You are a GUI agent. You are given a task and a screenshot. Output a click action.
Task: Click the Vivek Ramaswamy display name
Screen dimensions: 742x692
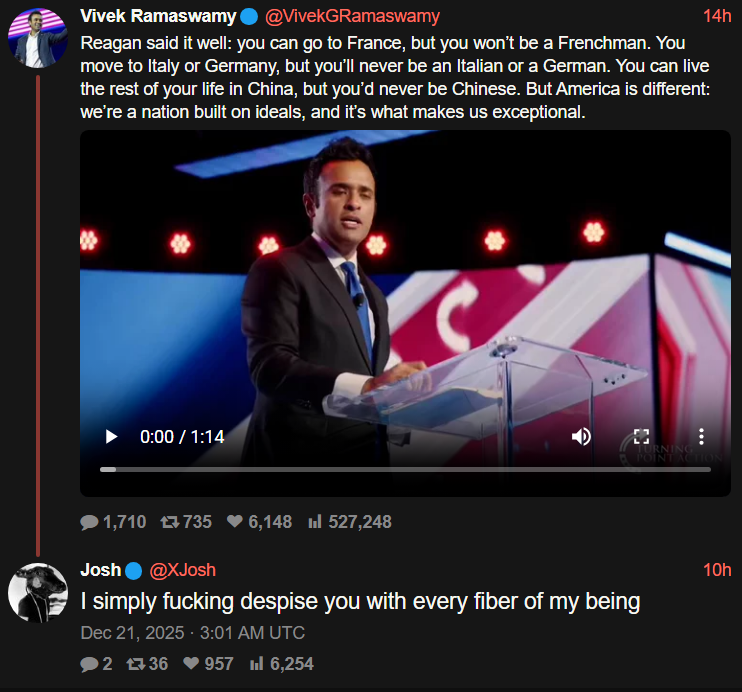158,16
